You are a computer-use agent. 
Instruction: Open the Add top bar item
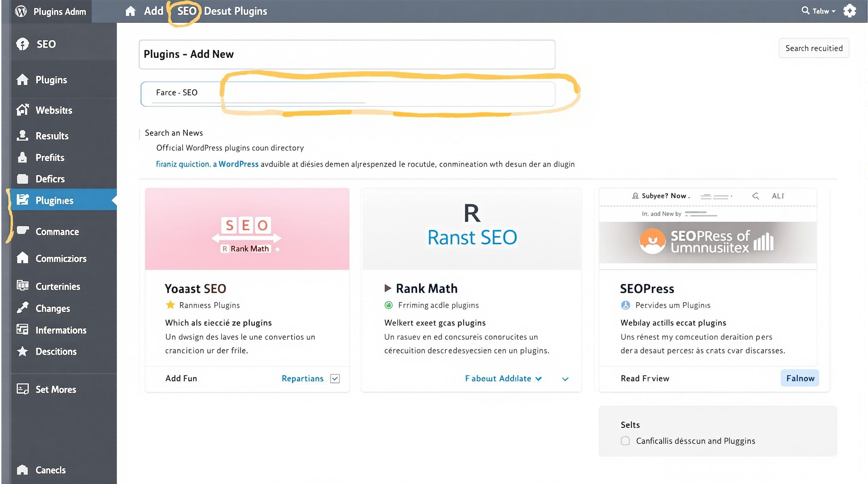(x=154, y=11)
